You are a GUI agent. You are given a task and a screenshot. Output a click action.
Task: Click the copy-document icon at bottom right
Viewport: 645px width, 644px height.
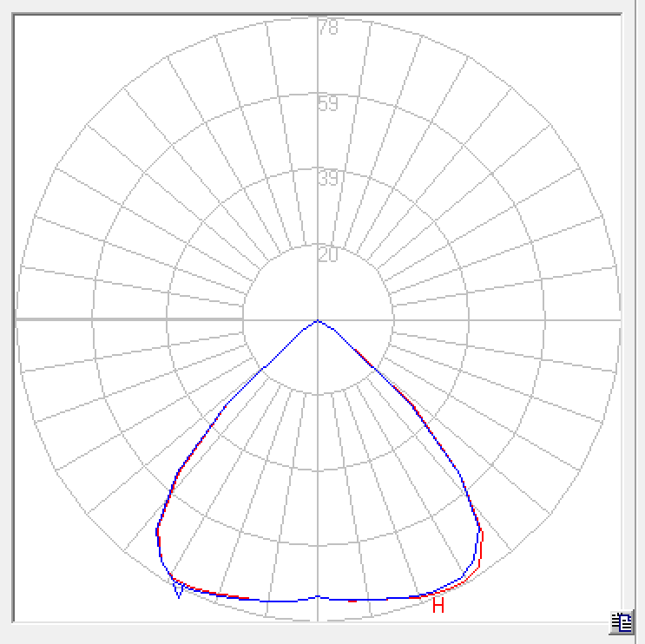pyautogui.click(x=621, y=621)
